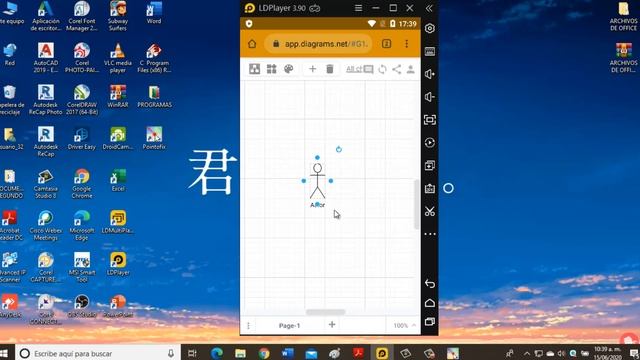This screenshot has width=640, height=360.
Task: Select the WinRAR desktop shortcut
Action: (118, 97)
